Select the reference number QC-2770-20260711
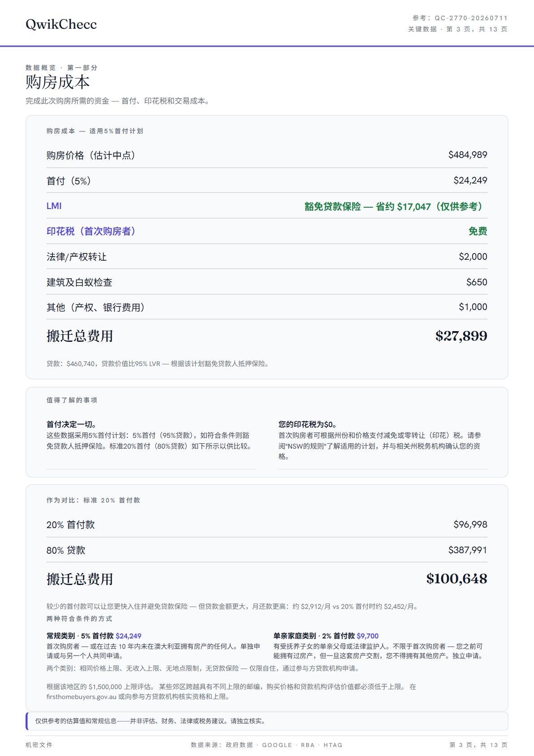This screenshot has height=756, width=534. pyautogui.click(x=471, y=18)
